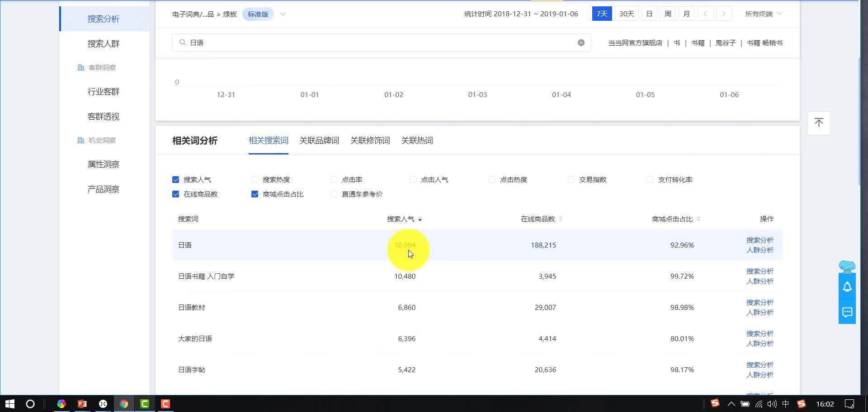Viewport: 868px width, 412px height.
Task: Go to the previous time period arrow
Action: [x=705, y=14]
